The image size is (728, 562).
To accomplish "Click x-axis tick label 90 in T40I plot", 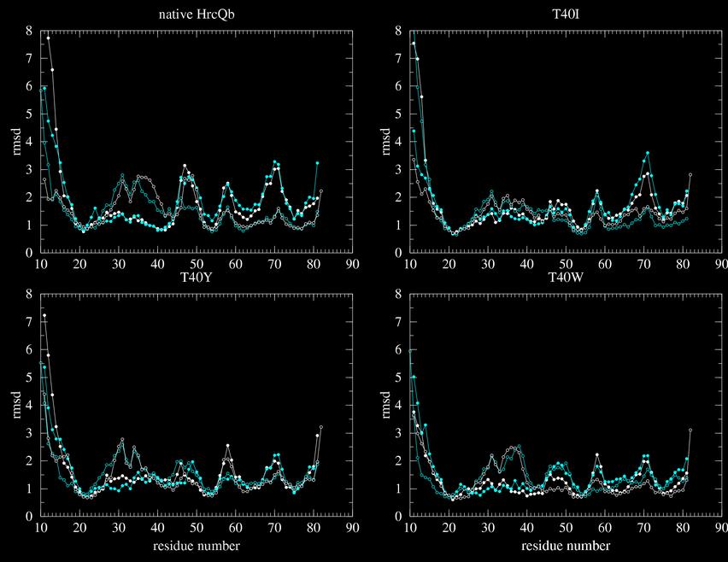I will point(721,264).
